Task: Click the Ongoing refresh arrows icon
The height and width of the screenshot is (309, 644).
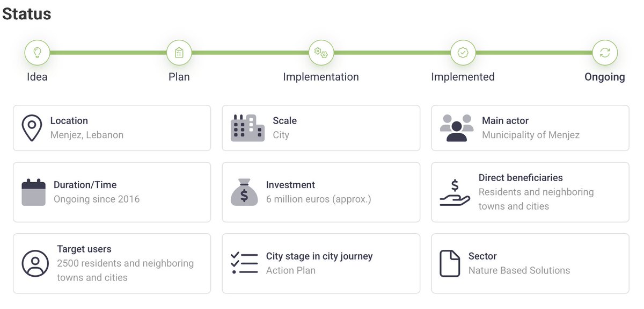Action: [605, 53]
